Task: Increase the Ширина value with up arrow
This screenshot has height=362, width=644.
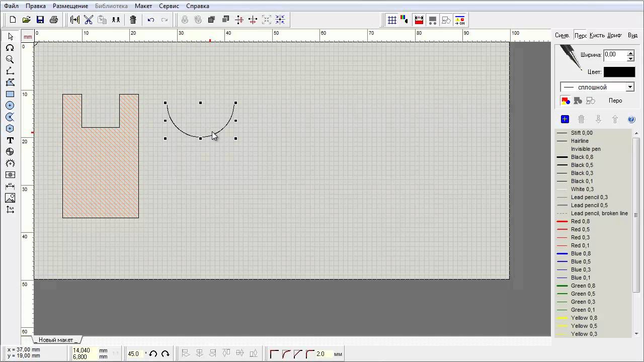Action: tap(630, 52)
